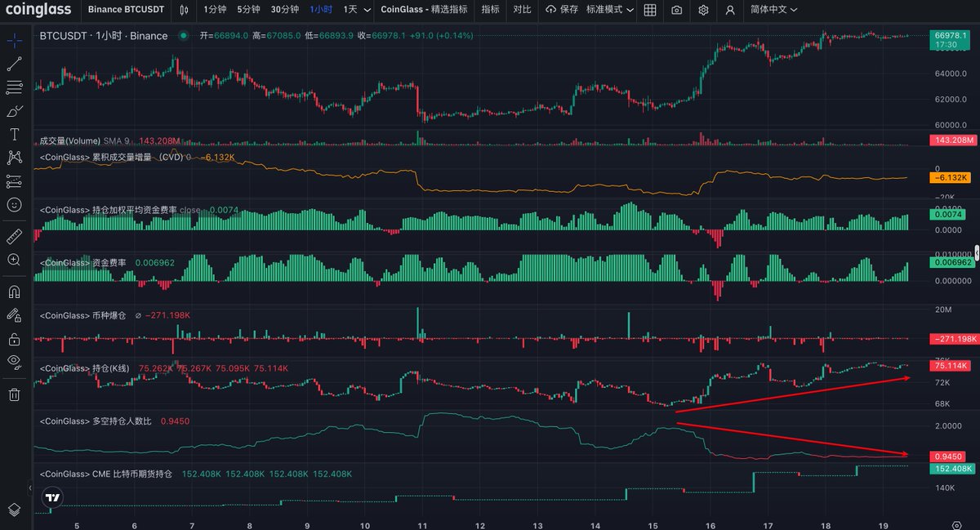
Task: Switch to 1天 timeframe
Action: tap(350, 10)
